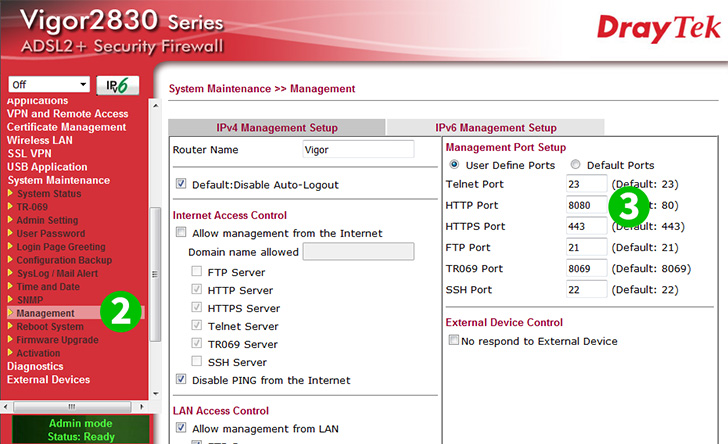This screenshot has height=444, width=728.
Task: Select Default Ports radio button
Action: tap(575, 164)
